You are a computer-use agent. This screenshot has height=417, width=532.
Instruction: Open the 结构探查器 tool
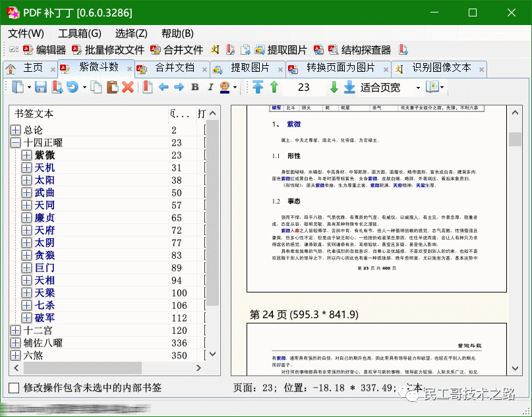pyautogui.click(x=360, y=50)
